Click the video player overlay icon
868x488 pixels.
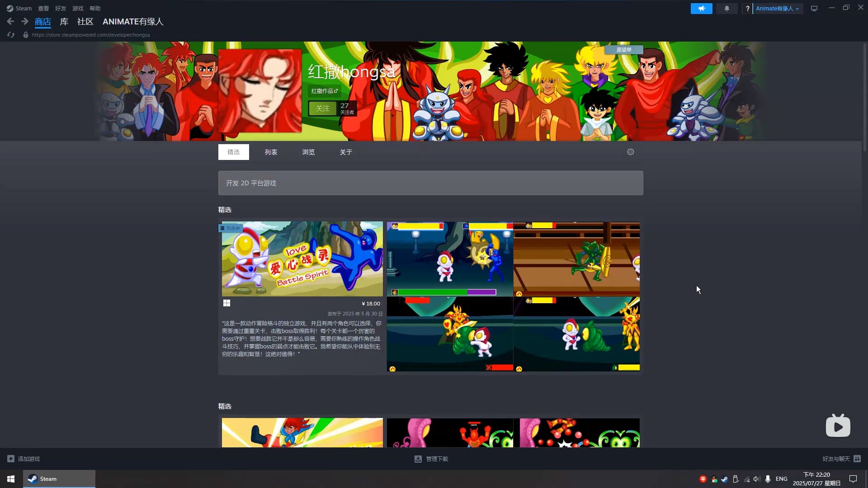point(838,426)
